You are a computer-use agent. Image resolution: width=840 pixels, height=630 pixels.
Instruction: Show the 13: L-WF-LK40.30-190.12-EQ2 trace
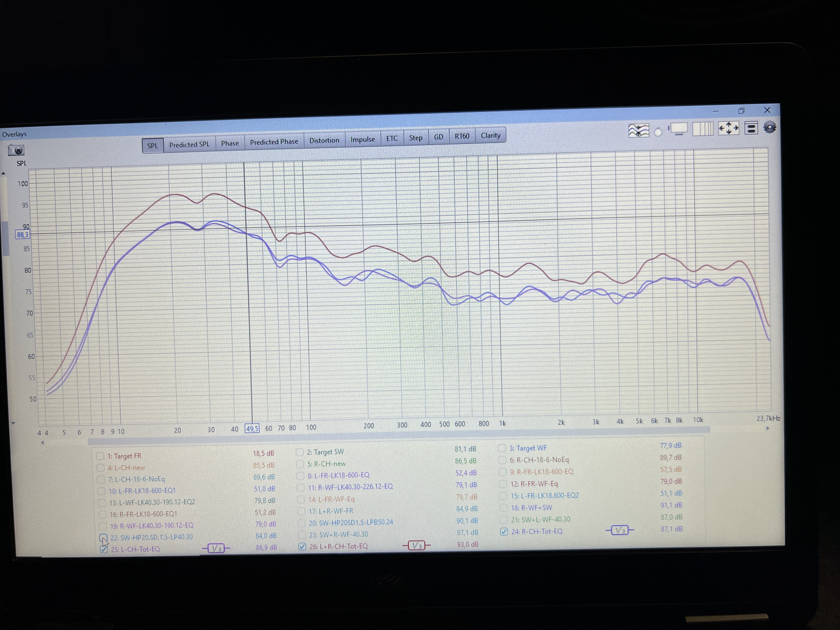pos(102,503)
